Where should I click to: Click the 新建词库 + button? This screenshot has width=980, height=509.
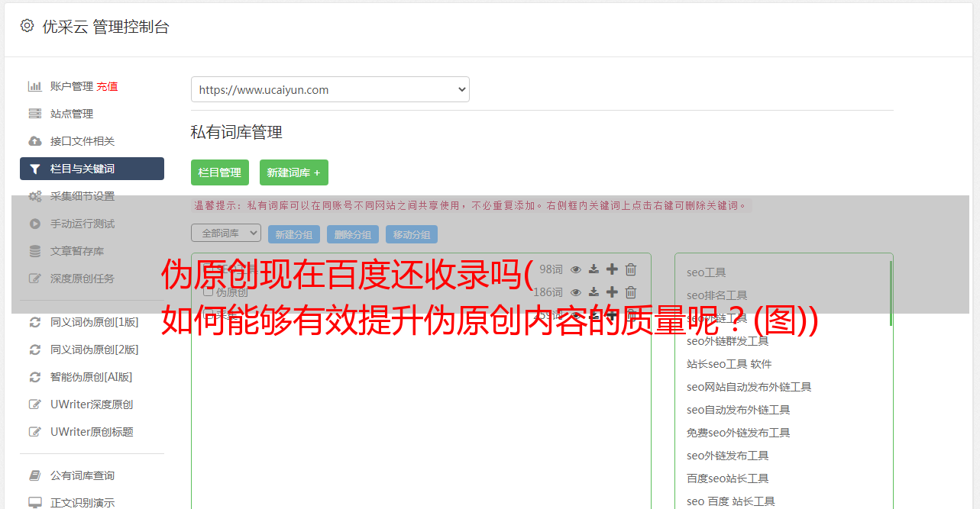[294, 172]
